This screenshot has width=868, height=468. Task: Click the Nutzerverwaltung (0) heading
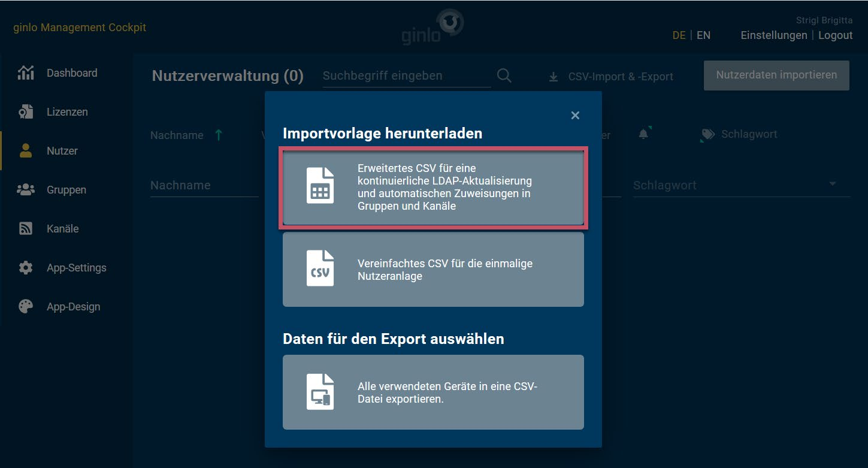[x=228, y=76]
